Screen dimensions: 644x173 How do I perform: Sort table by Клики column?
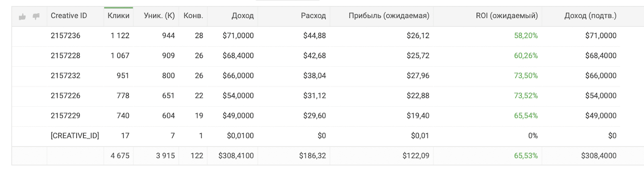click(x=118, y=16)
